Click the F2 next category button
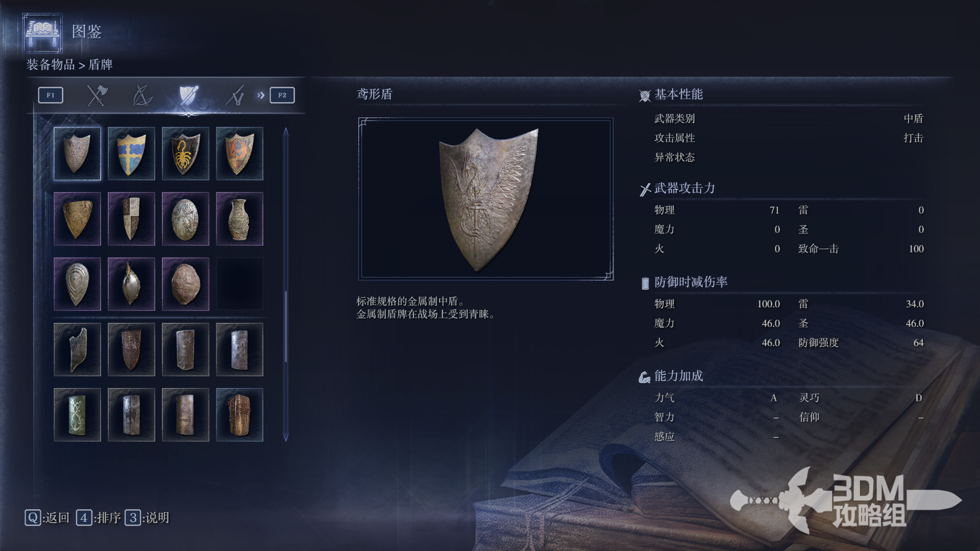This screenshot has height=551, width=980. click(x=282, y=95)
